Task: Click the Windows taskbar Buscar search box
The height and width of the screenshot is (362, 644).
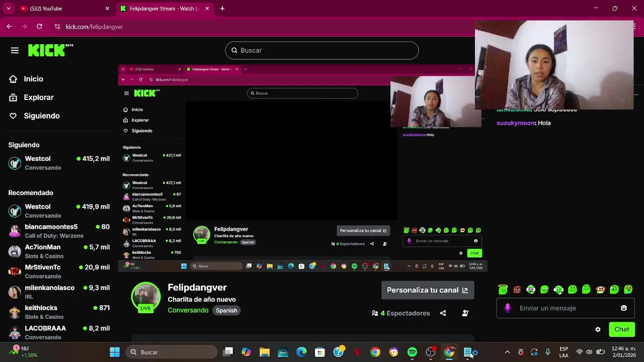Action: pos(171,352)
